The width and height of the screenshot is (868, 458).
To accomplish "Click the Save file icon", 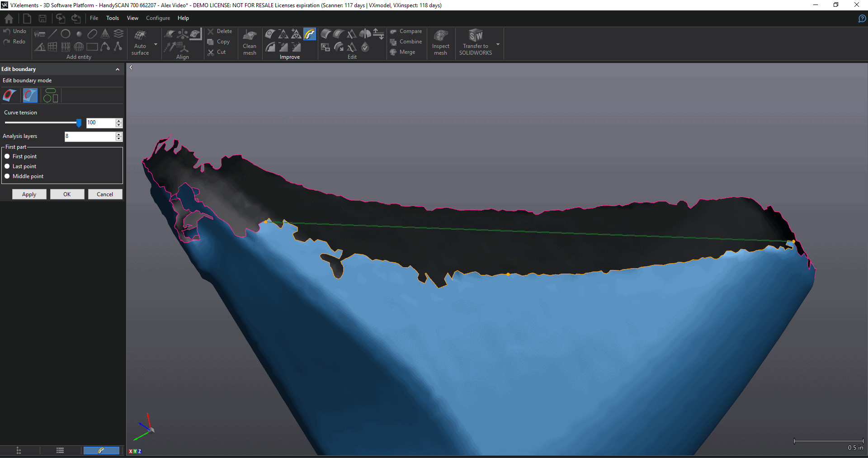I will pos(42,19).
